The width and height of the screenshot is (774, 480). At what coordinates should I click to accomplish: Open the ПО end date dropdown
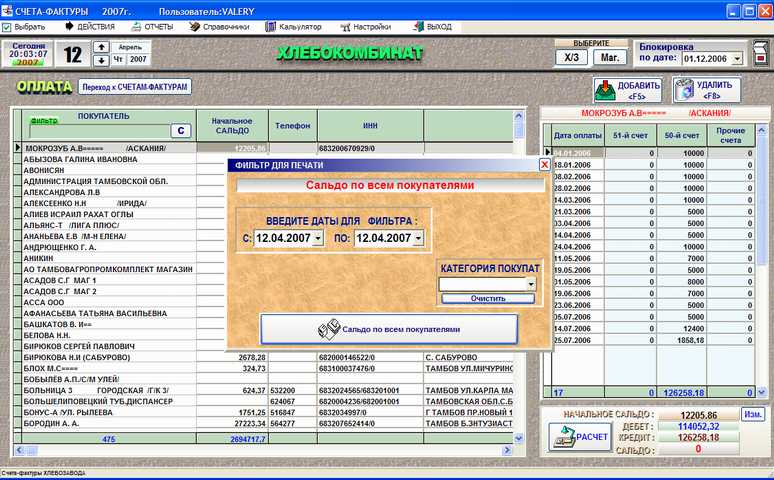(418, 238)
